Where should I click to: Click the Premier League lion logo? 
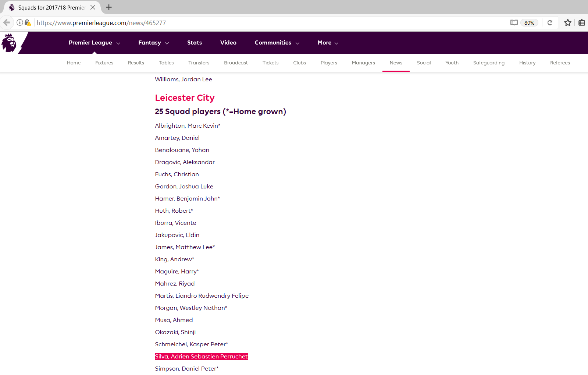(9, 43)
